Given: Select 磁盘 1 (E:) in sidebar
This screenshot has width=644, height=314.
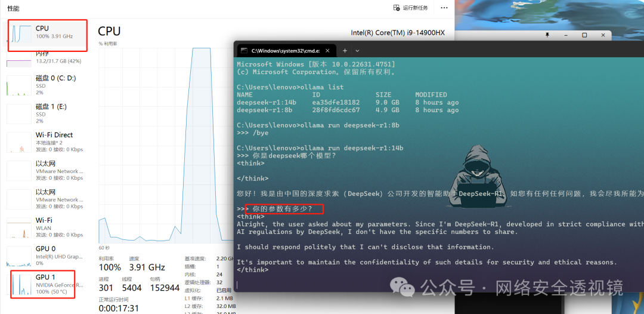Looking at the screenshot, I should 46,113.
